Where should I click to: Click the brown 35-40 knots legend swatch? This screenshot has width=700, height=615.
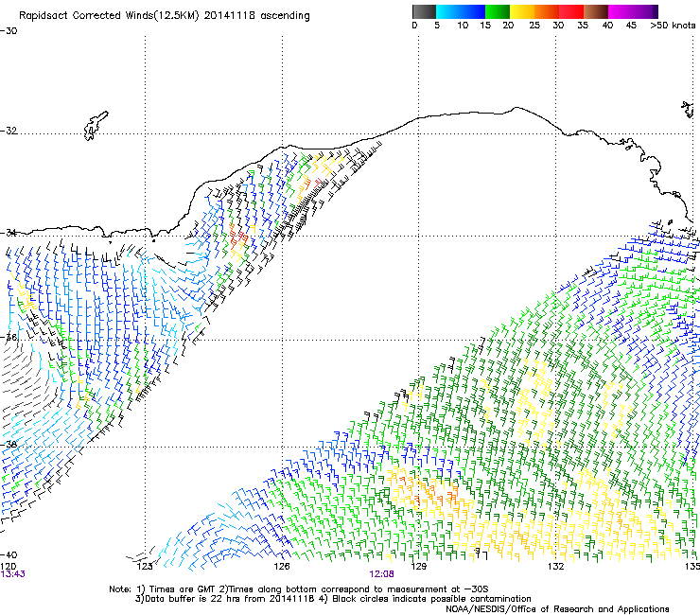click(x=596, y=11)
